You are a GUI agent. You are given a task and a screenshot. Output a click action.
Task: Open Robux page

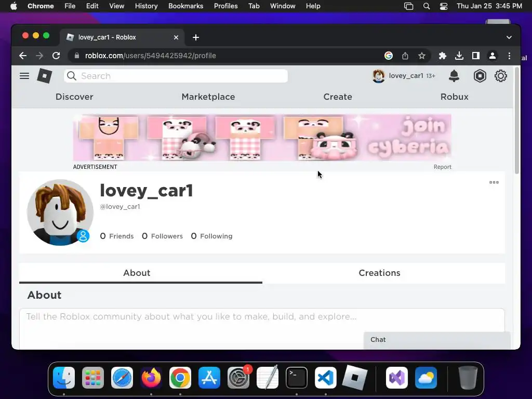click(x=454, y=97)
